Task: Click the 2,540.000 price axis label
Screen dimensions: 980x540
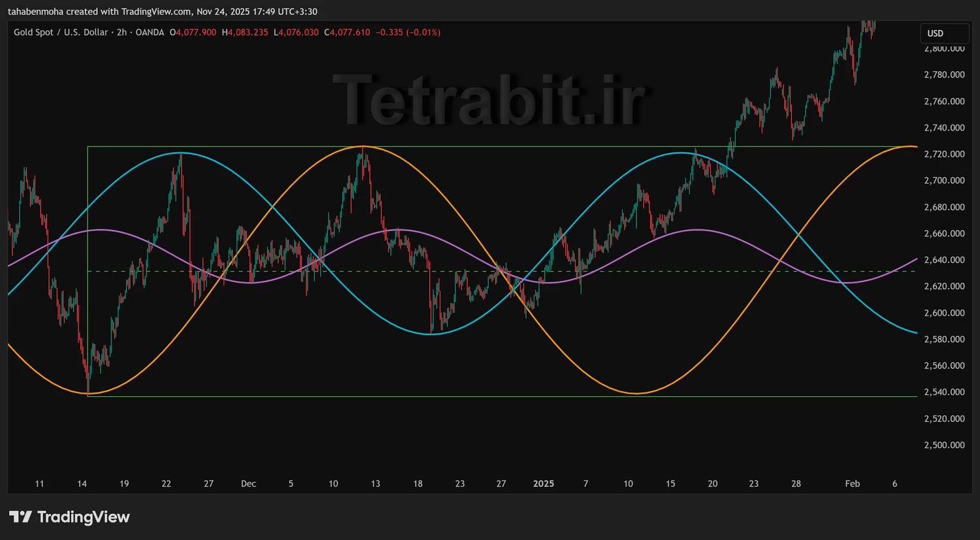Action: tap(944, 392)
